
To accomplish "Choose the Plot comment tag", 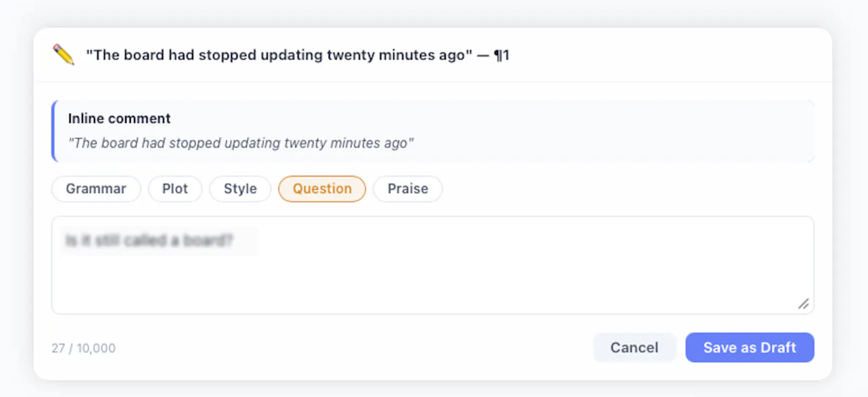I will 175,189.
